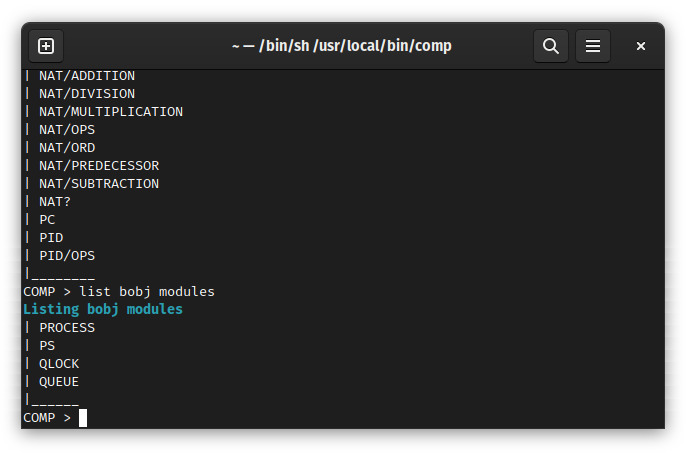This screenshot has height=453, width=686.
Task: Select the PROCESS module line
Action: click(67, 327)
